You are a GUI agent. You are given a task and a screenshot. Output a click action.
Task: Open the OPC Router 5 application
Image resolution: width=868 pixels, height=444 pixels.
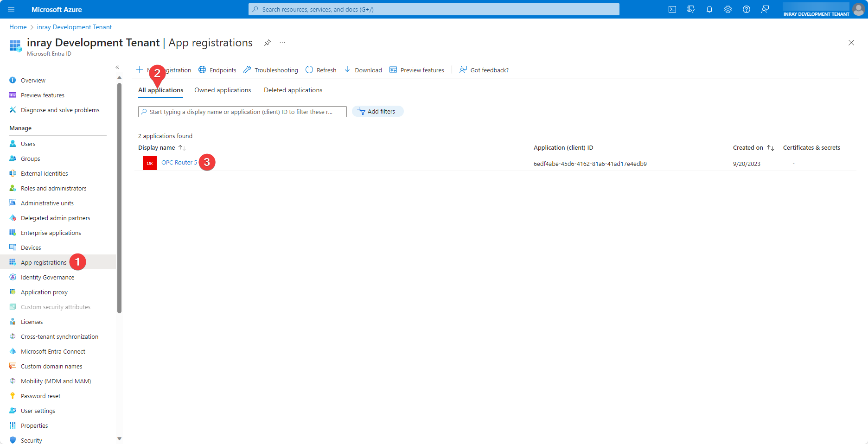[x=179, y=162]
